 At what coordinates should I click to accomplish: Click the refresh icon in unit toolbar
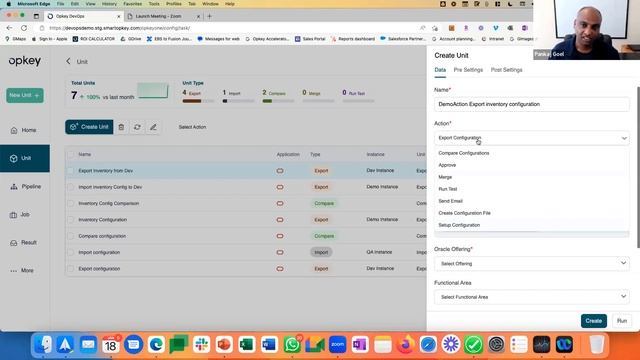coord(137,127)
